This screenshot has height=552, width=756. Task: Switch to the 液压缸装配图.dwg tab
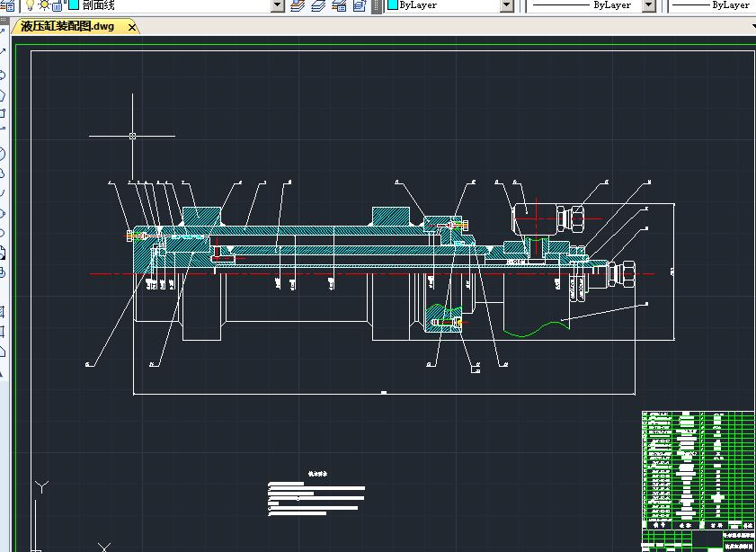coord(68,27)
